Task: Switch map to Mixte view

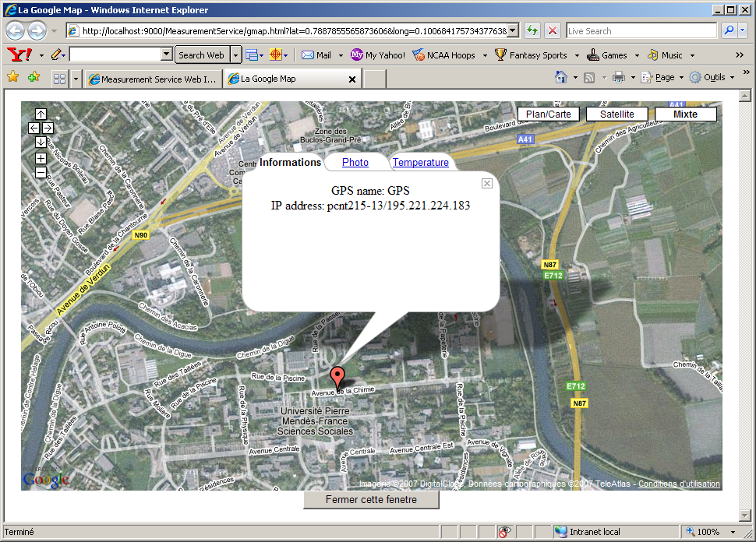Action: [x=686, y=114]
